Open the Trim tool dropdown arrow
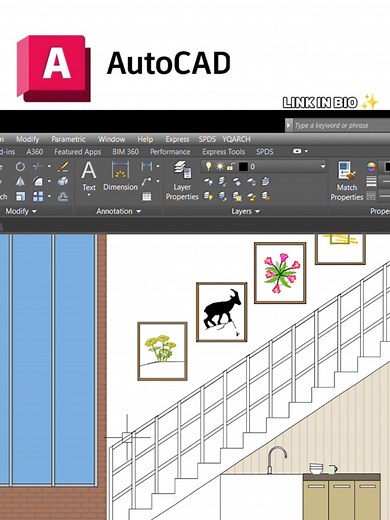 tap(49, 166)
